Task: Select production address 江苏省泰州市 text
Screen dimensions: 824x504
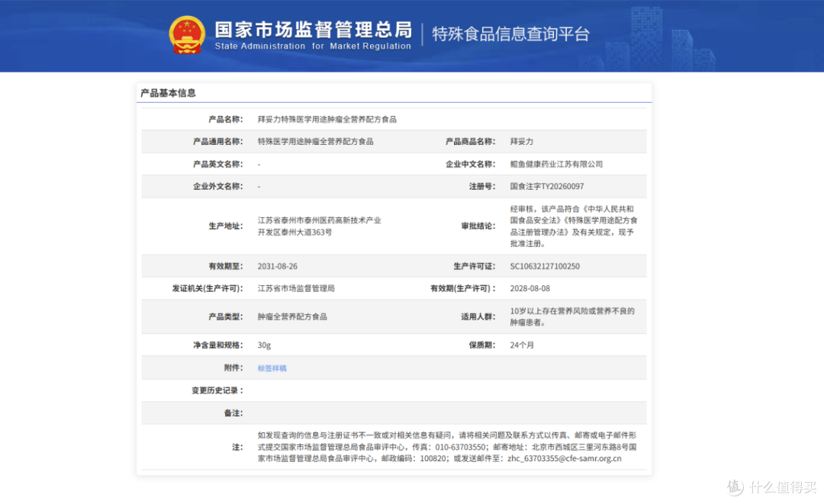Action: tap(319, 226)
